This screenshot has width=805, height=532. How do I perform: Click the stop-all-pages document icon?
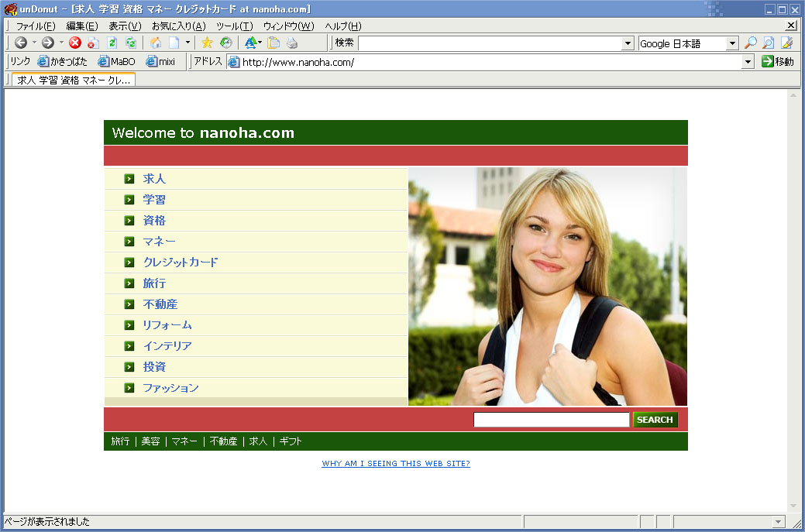93,43
